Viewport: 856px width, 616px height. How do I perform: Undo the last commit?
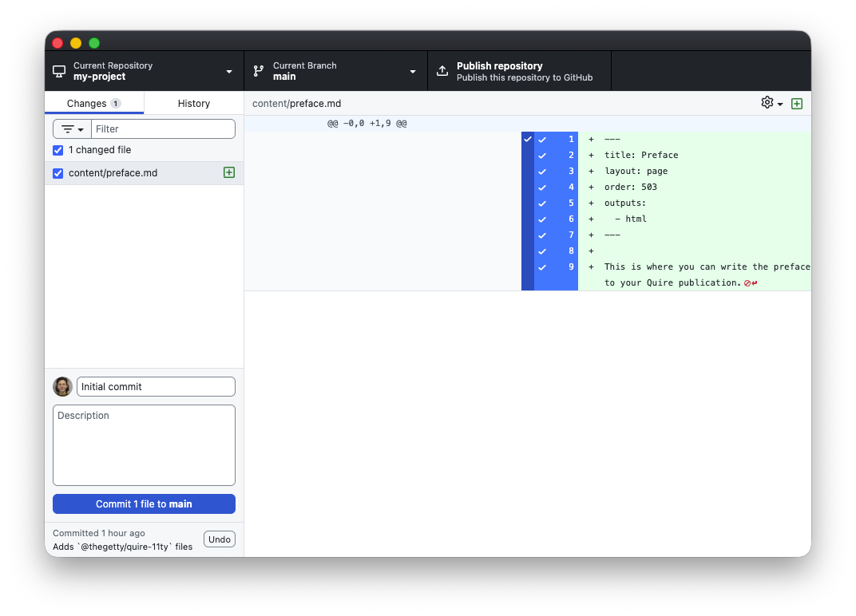pyautogui.click(x=219, y=539)
